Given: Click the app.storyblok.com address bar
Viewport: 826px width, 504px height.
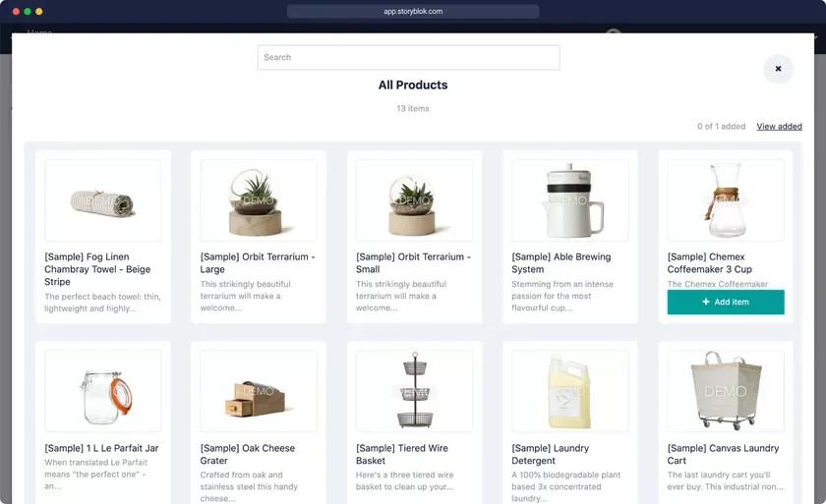Looking at the screenshot, I should 413,11.
